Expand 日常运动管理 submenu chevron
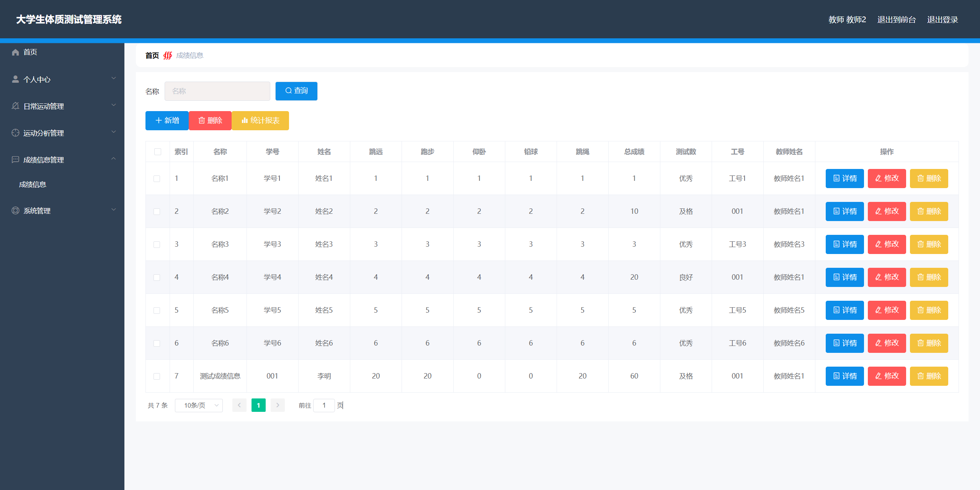 pyautogui.click(x=114, y=105)
